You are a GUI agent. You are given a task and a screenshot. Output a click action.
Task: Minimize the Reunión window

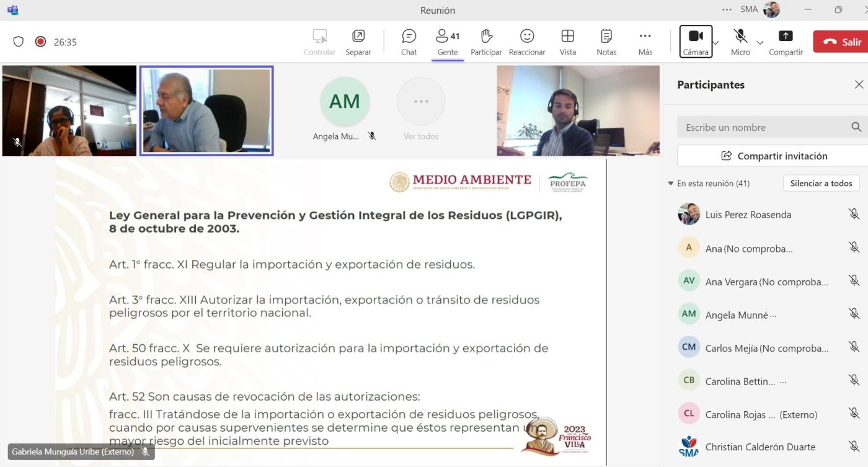pyautogui.click(x=807, y=9)
